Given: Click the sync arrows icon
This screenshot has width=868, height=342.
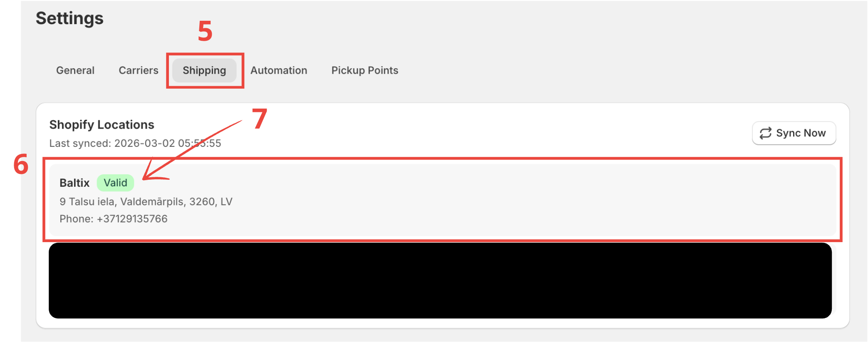Looking at the screenshot, I should pos(765,133).
